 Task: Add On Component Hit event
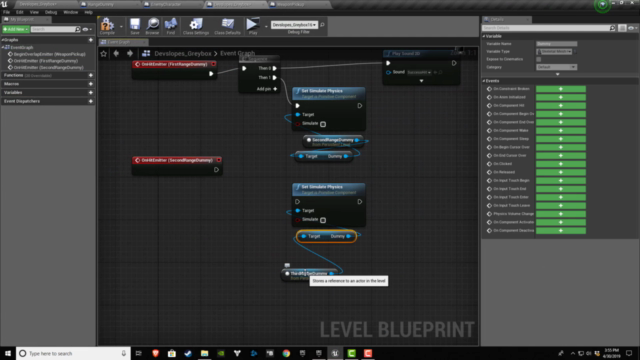560,106
